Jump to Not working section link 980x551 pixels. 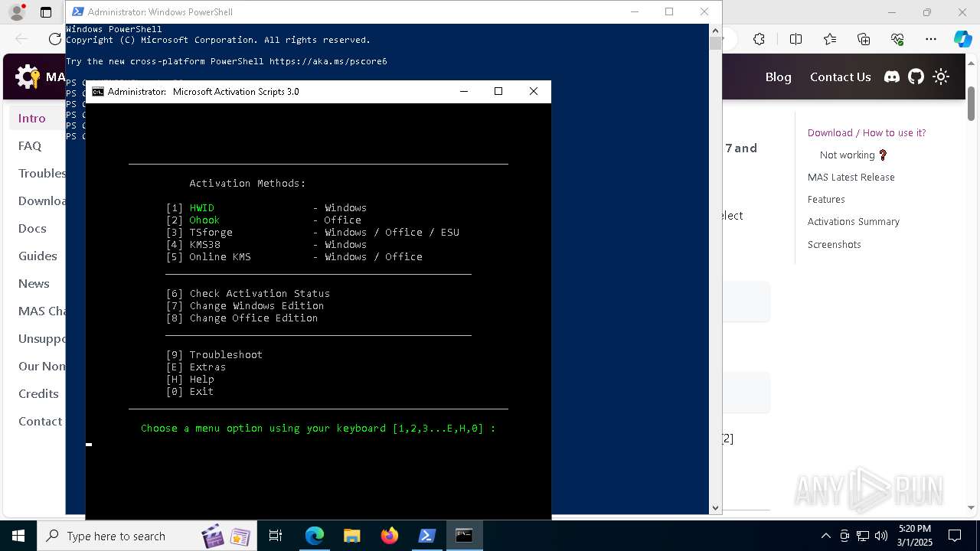coord(853,155)
